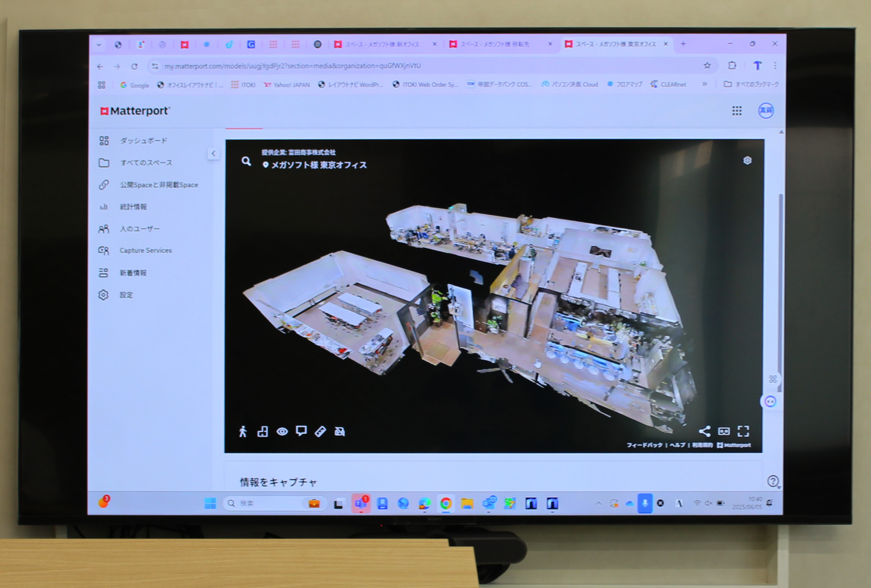
Task: Open the comment/notes tool in the viewer
Action: click(302, 431)
